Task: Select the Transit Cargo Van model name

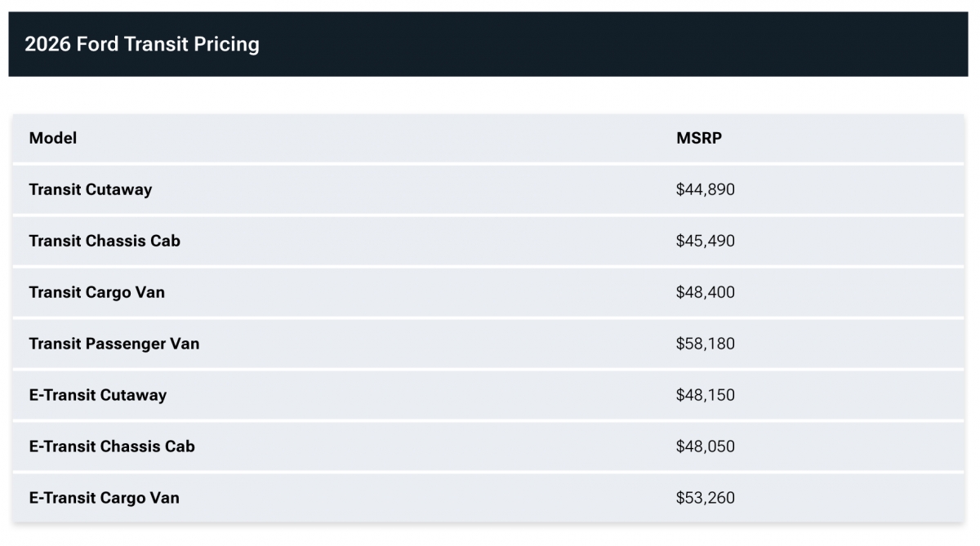Action: (97, 292)
